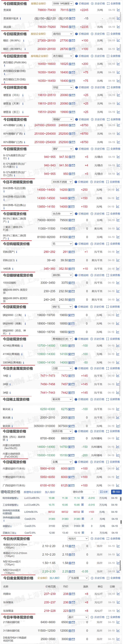
Task: Open trend chart icon for 精铝(99.99%) row
Action: tap(118, 40)
